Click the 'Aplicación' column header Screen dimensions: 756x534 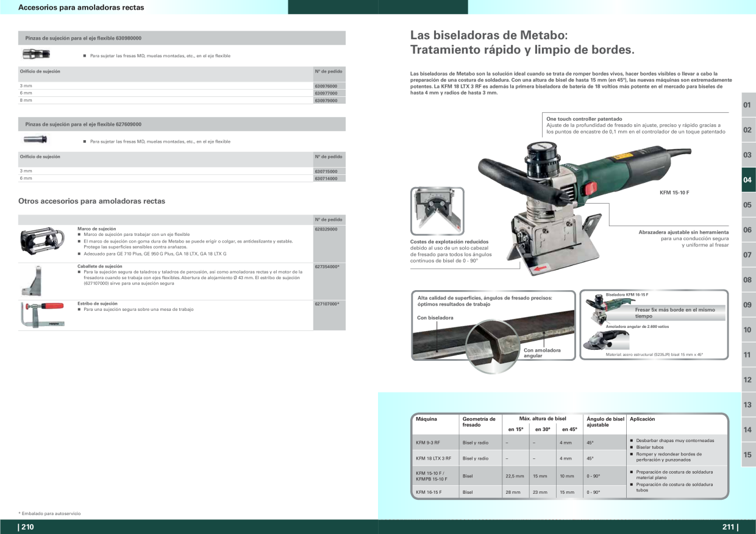[x=642, y=419]
